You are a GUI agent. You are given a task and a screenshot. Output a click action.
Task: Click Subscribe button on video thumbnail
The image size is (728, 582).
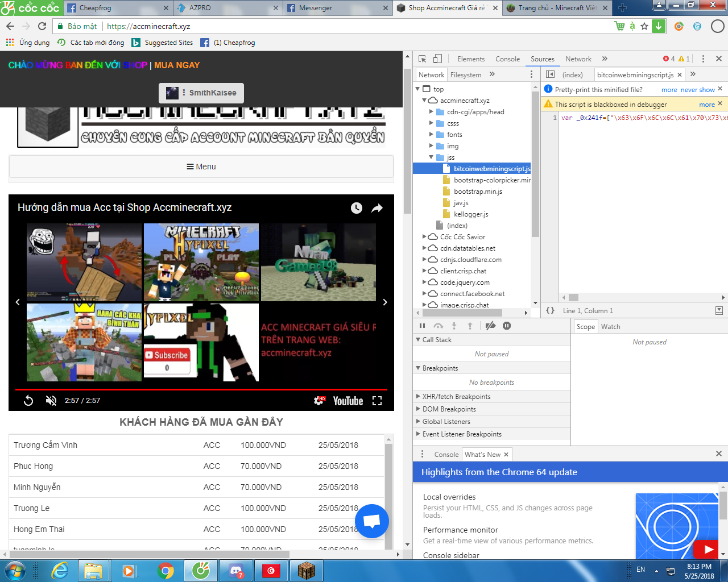tap(166, 355)
